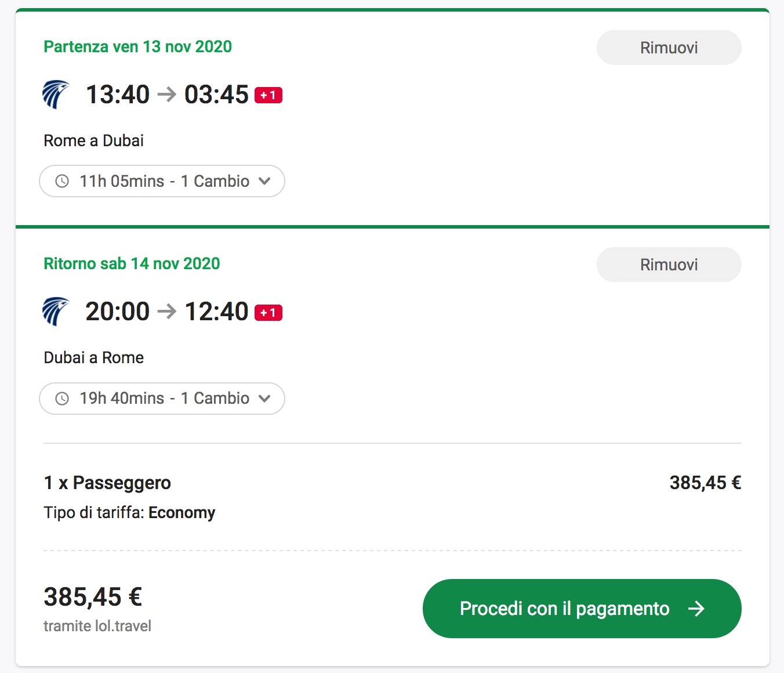784x673 pixels.
Task: Click the Ritorno sab 14 nov 2020 heading
Action: tap(132, 263)
